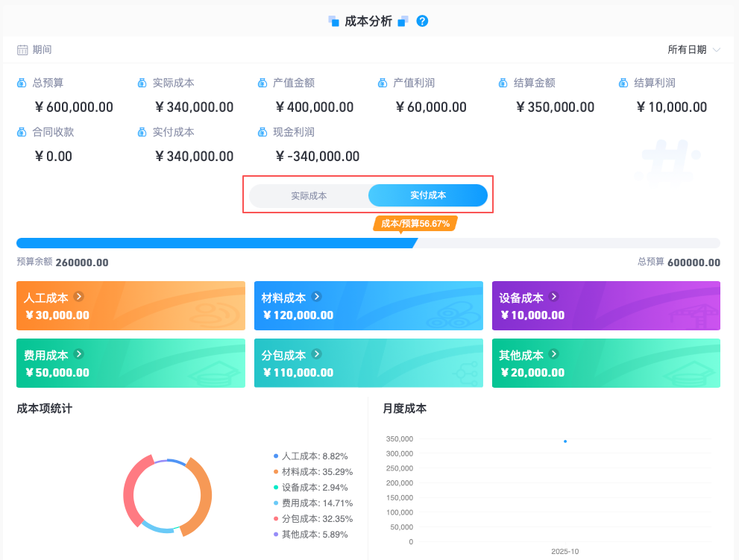Click the calendar icon beside 期间
The image size is (739, 560).
pyautogui.click(x=22, y=50)
